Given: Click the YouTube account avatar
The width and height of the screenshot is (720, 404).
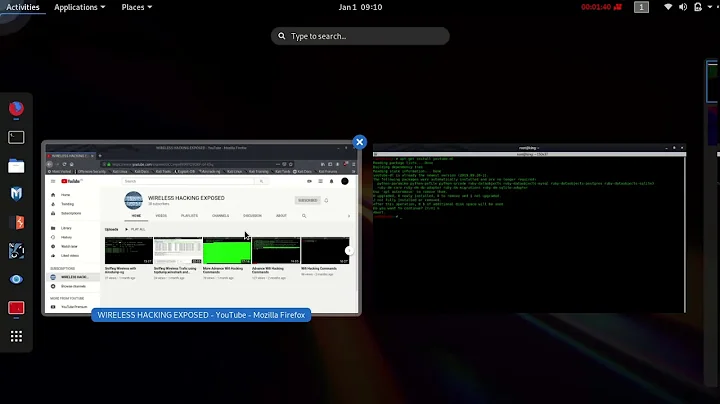Looking at the screenshot, I should [x=345, y=181].
